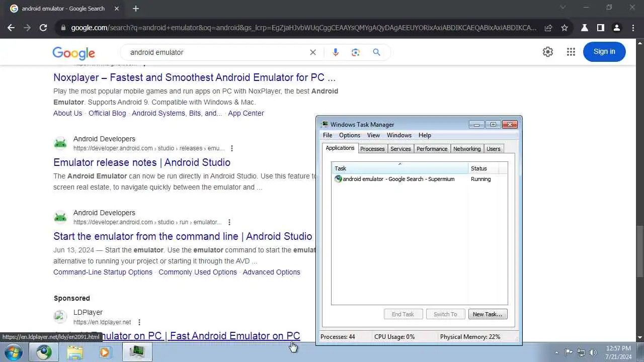
Task: Open Windows menu in Task Manager
Action: click(x=399, y=135)
